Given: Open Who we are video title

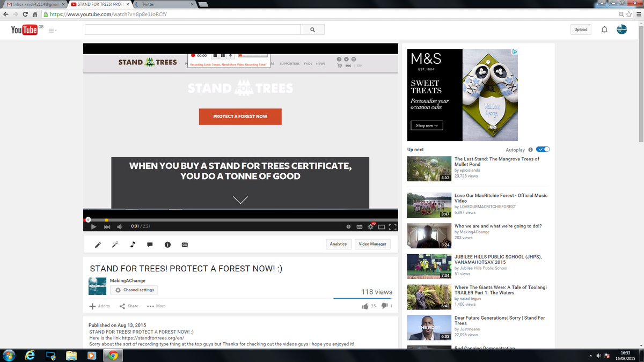Looking at the screenshot, I should point(498,226).
